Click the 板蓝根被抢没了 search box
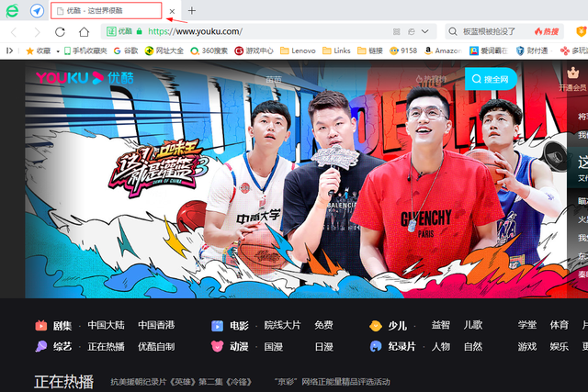Image resolution: width=588 pixels, height=392 pixels. pyautogui.click(x=489, y=31)
